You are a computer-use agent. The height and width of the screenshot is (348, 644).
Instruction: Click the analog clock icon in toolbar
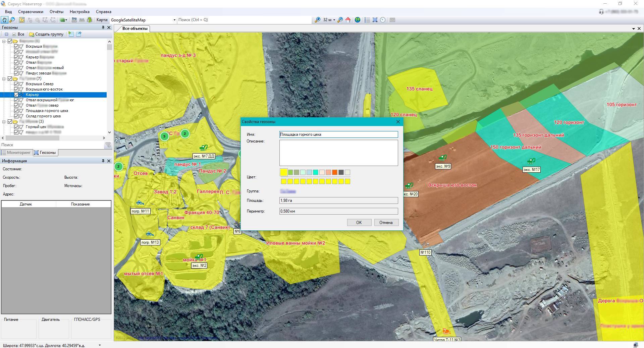point(383,20)
